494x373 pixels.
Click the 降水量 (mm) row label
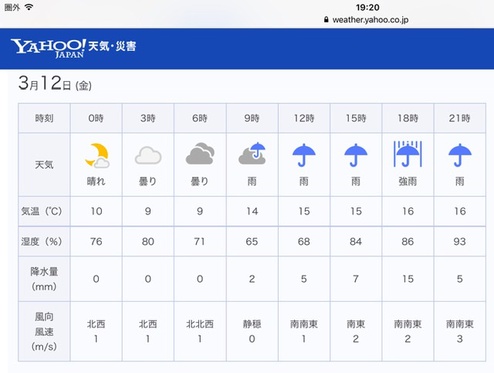point(44,279)
